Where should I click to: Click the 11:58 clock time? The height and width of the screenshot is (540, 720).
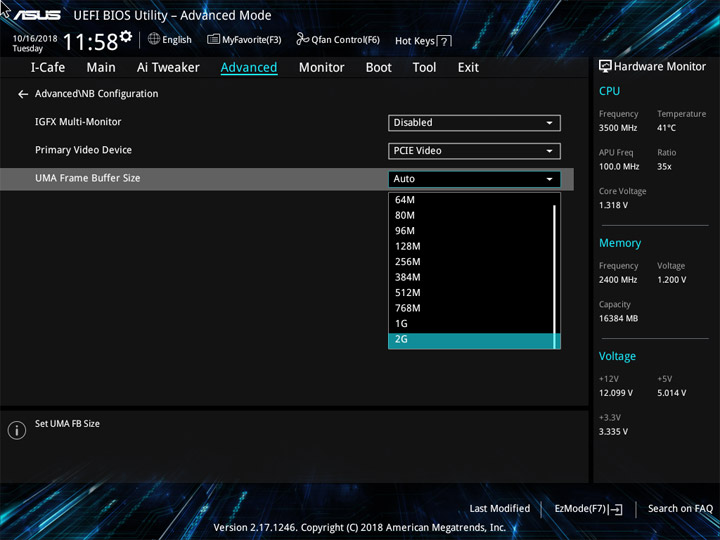(90, 42)
